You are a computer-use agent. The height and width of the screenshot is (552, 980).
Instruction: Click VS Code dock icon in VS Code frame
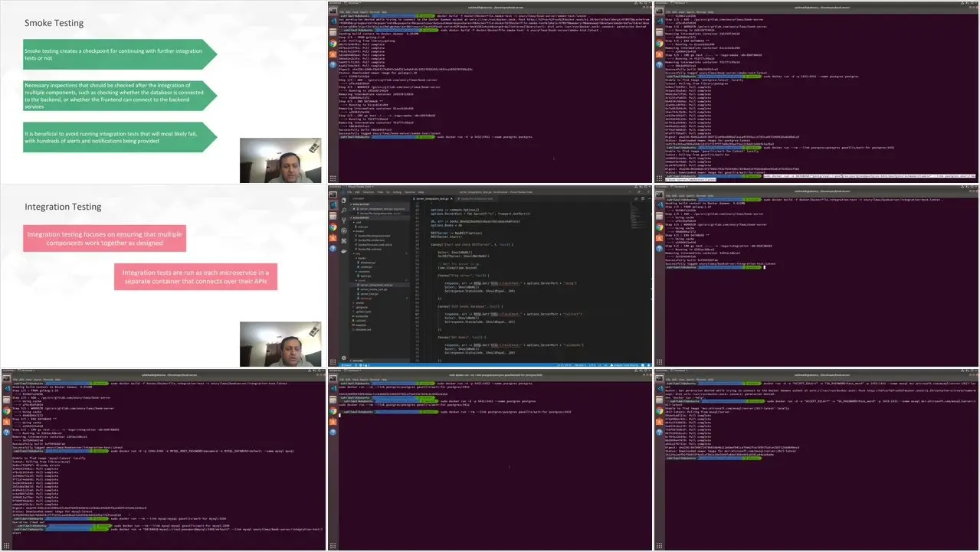pyautogui.click(x=333, y=205)
